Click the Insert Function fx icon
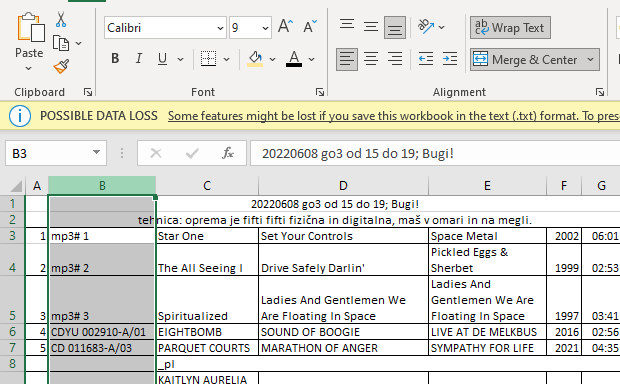The width and height of the screenshot is (620, 384). [227, 153]
